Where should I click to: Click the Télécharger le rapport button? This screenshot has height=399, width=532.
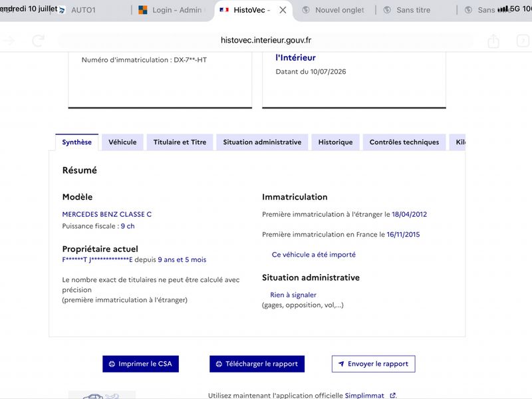(x=257, y=364)
